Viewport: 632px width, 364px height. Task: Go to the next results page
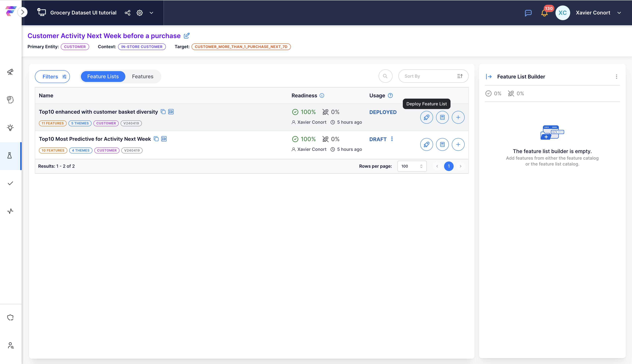460,166
